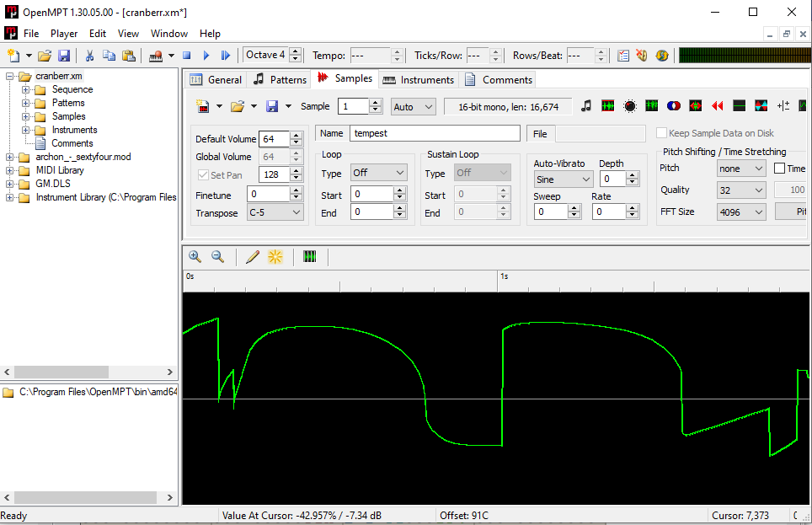Open the View menu

click(128, 34)
